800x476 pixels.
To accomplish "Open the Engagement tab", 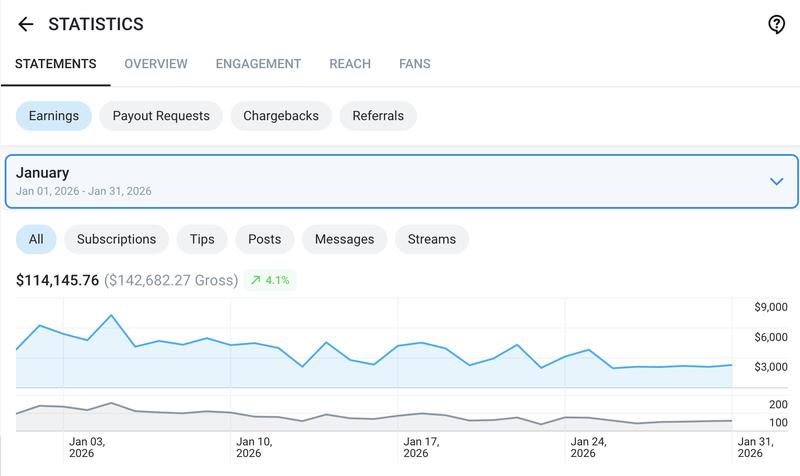I will click(x=258, y=64).
